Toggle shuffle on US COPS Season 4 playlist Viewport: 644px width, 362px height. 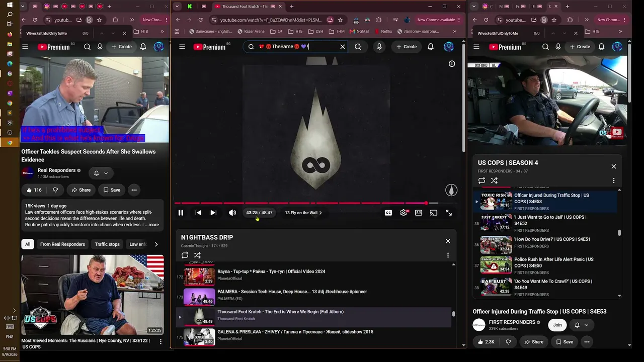coord(494,180)
